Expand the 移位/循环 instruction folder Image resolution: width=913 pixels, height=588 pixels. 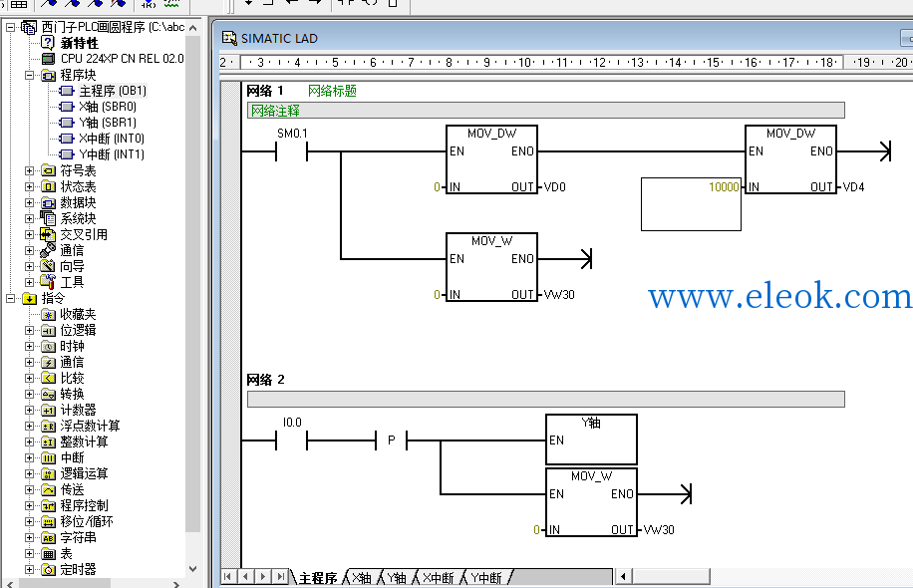tap(29, 521)
